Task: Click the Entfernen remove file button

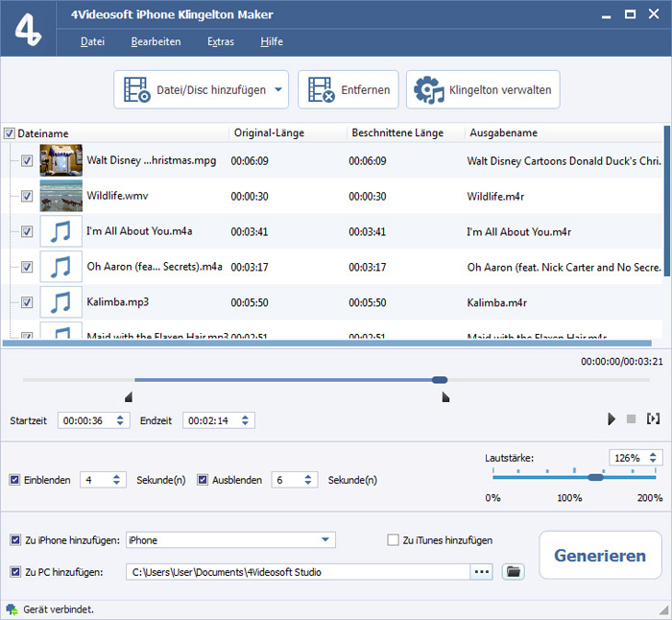Action: 348,90
